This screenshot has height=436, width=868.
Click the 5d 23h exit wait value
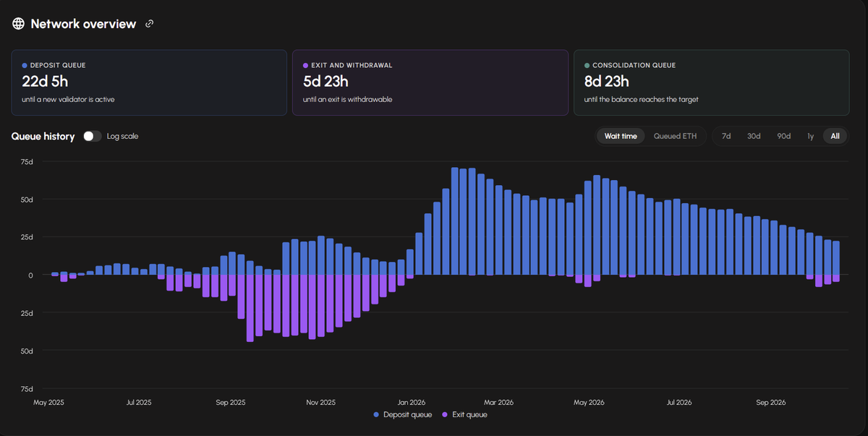(326, 82)
